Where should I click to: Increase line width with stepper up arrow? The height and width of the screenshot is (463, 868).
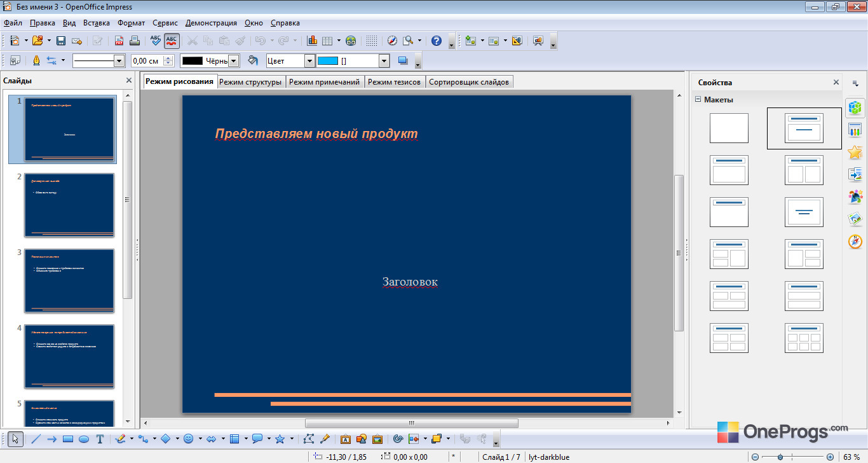[168, 58]
